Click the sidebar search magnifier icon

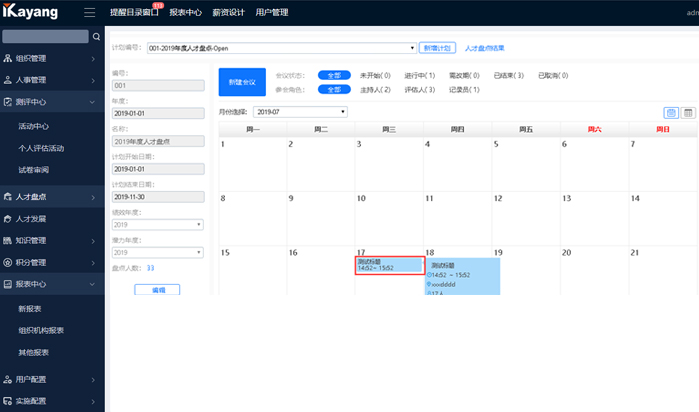point(96,37)
